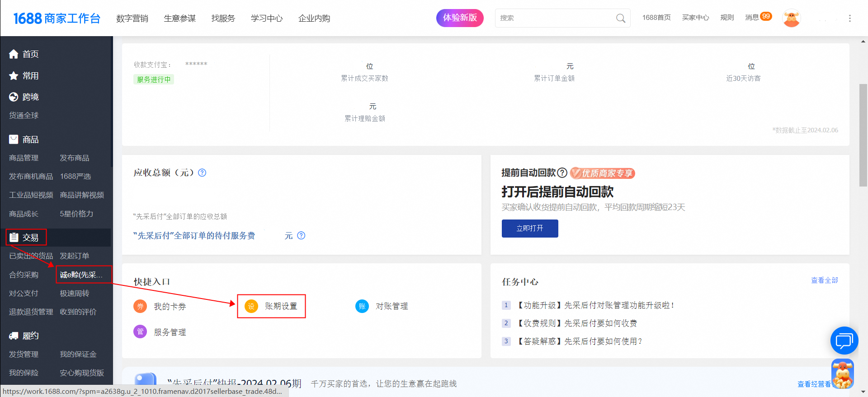Click help icon after 待付服务费 元
The height and width of the screenshot is (397, 868).
tap(301, 235)
